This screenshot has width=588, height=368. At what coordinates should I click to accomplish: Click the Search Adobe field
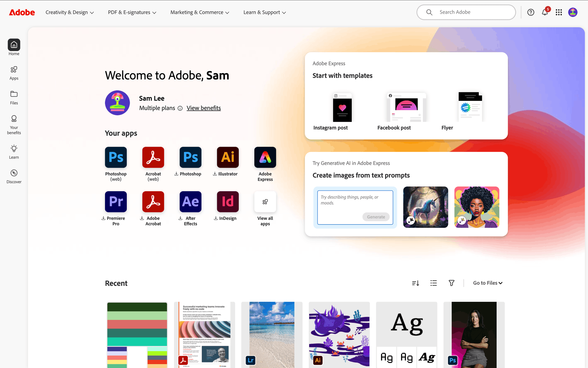point(466,12)
